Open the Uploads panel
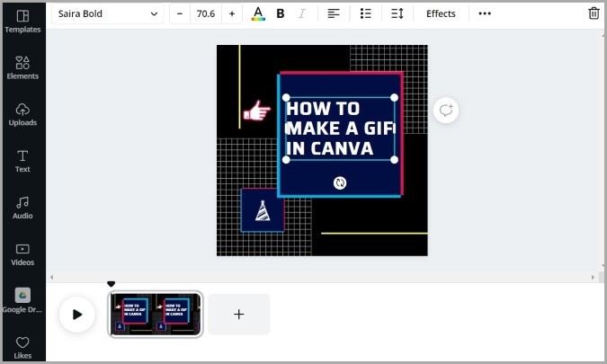Viewport: 607px width, 364px height. 22,114
